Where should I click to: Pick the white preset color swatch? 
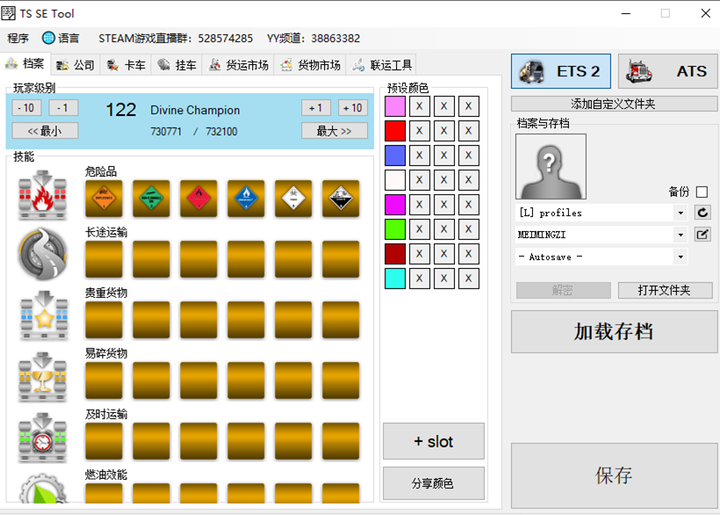pos(395,180)
